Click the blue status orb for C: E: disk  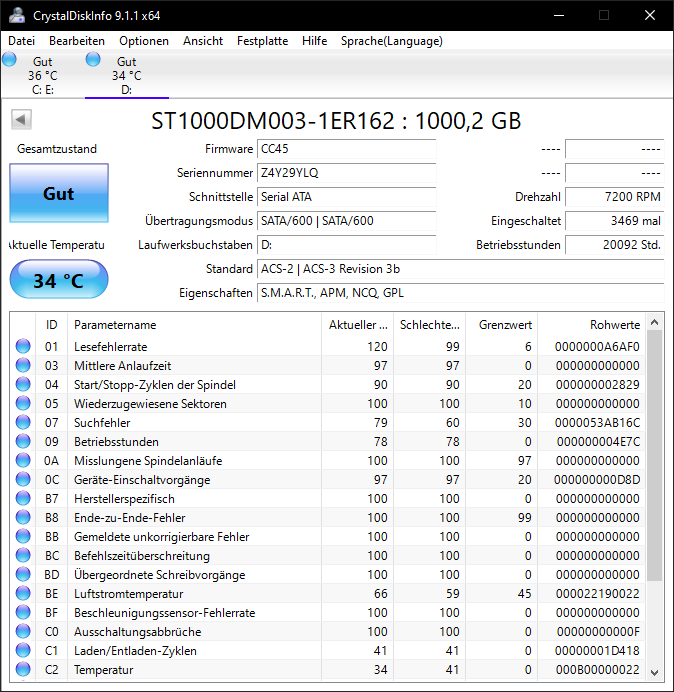pos(9,59)
